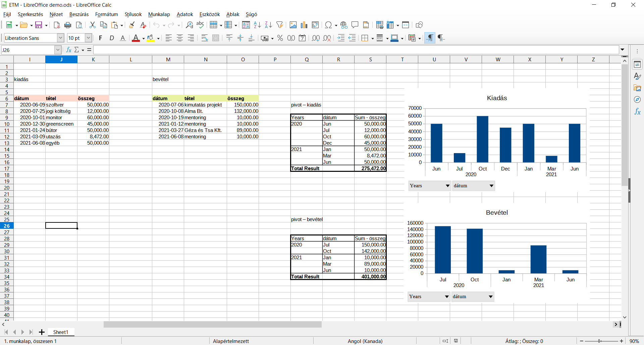Image resolution: width=644 pixels, height=345 pixels.
Task: Open Find and Replace
Action: [x=189, y=25]
